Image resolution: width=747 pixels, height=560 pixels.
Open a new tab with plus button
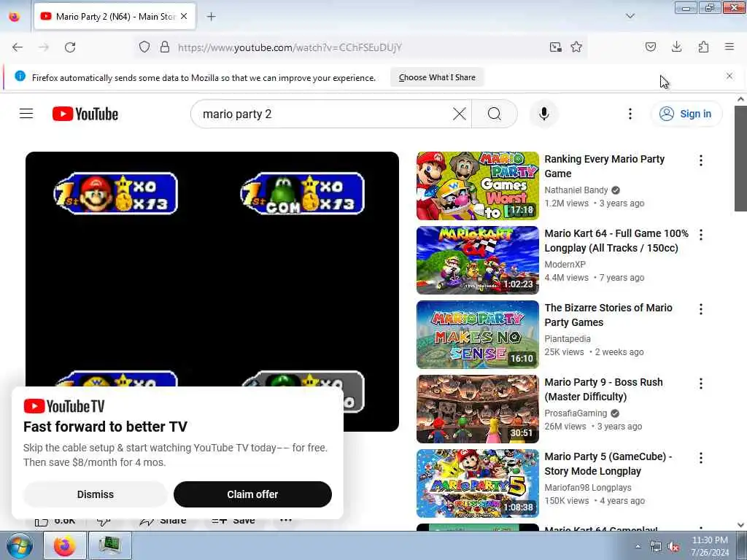click(x=211, y=17)
